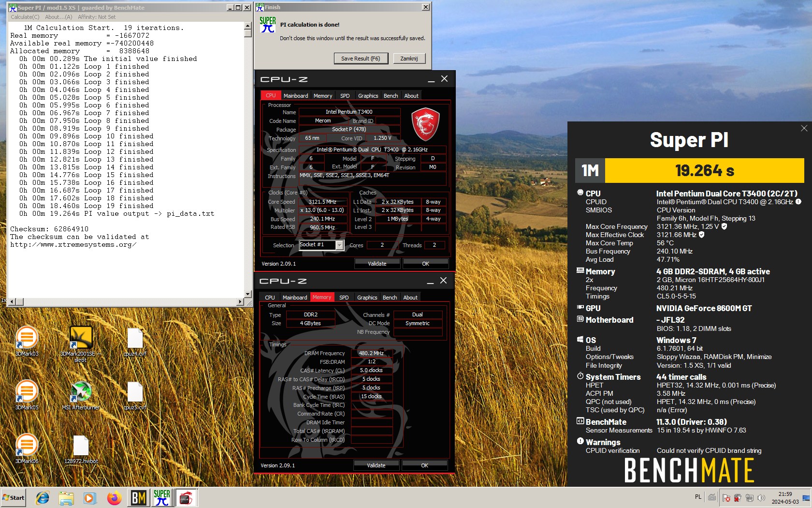Click OK in upper CPU-Z window
Image resolution: width=812 pixels, height=508 pixels.
pos(425,264)
